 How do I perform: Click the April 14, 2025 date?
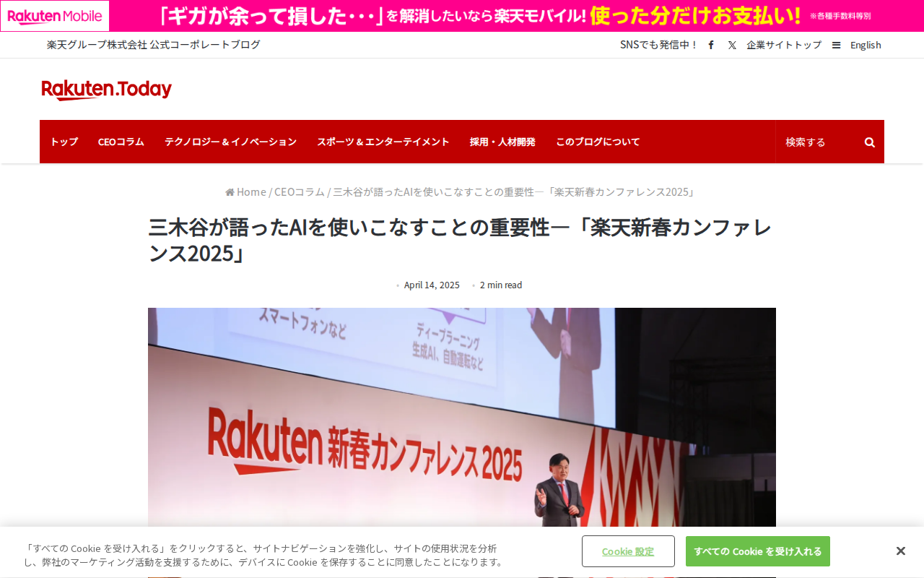[432, 285]
